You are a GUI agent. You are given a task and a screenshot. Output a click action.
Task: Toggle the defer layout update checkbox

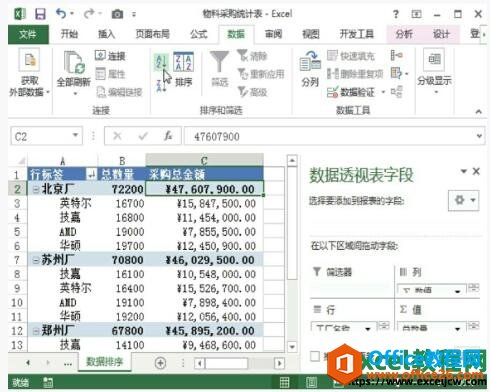tap(315, 356)
